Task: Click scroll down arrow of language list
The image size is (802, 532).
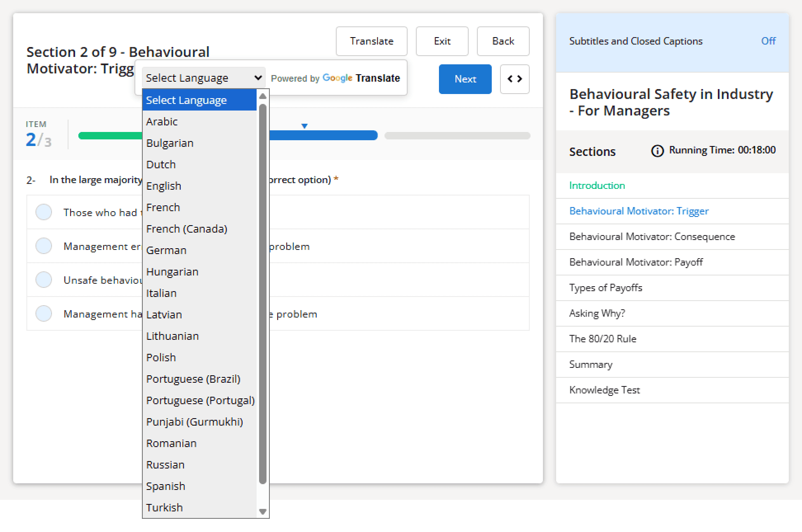Action: click(x=263, y=512)
